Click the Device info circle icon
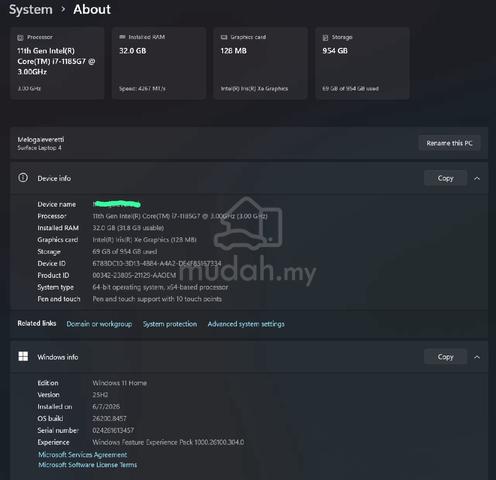This screenshot has width=496, height=480. (23, 178)
